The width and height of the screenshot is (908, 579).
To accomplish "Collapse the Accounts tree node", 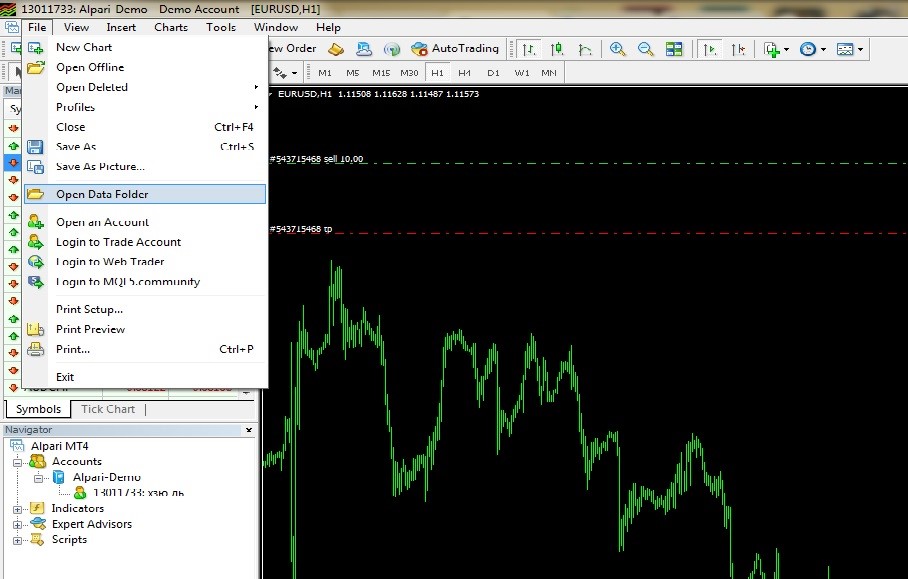I will point(17,462).
